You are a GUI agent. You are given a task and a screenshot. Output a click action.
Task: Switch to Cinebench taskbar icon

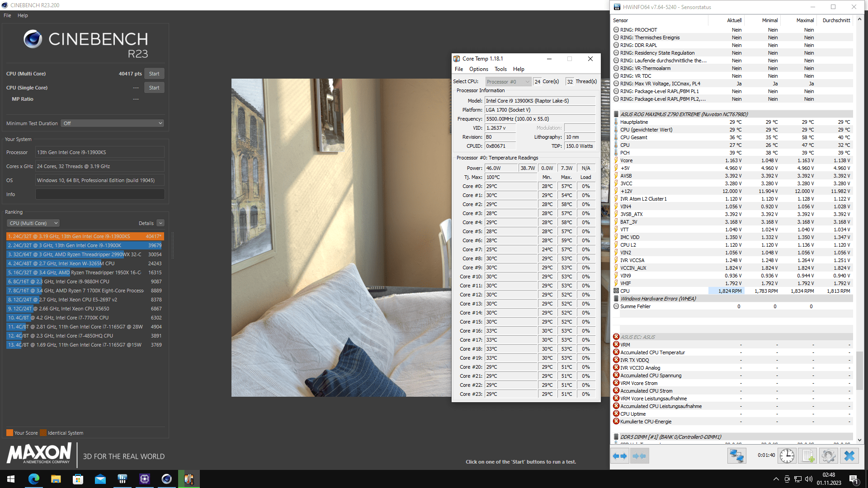[166, 479]
